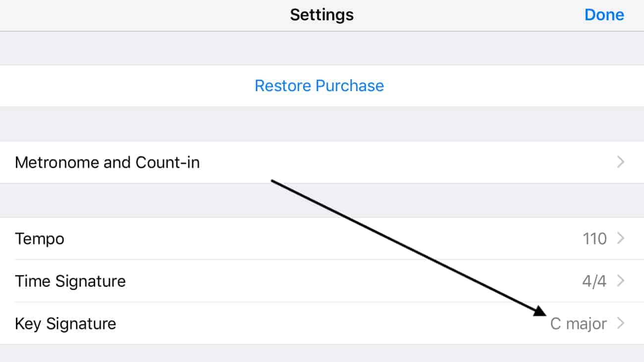Click the chevron beside tempo 110
This screenshot has width=644, height=362.
point(620,239)
